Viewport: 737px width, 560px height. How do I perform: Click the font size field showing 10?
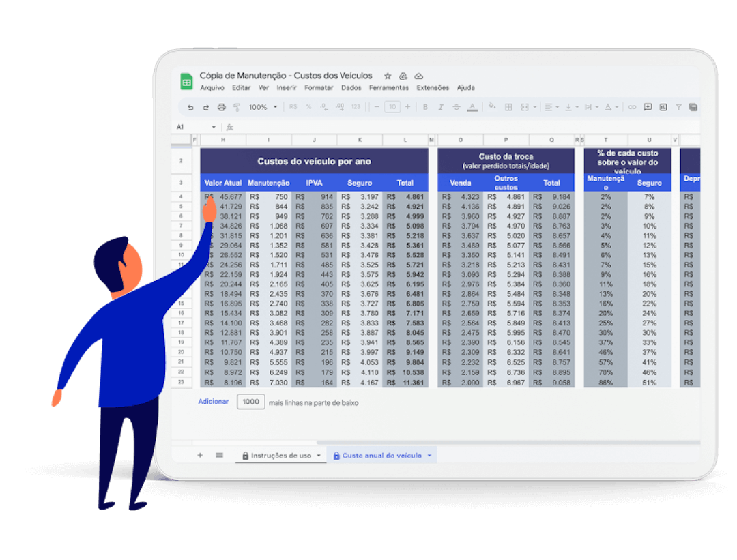coord(392,107)
